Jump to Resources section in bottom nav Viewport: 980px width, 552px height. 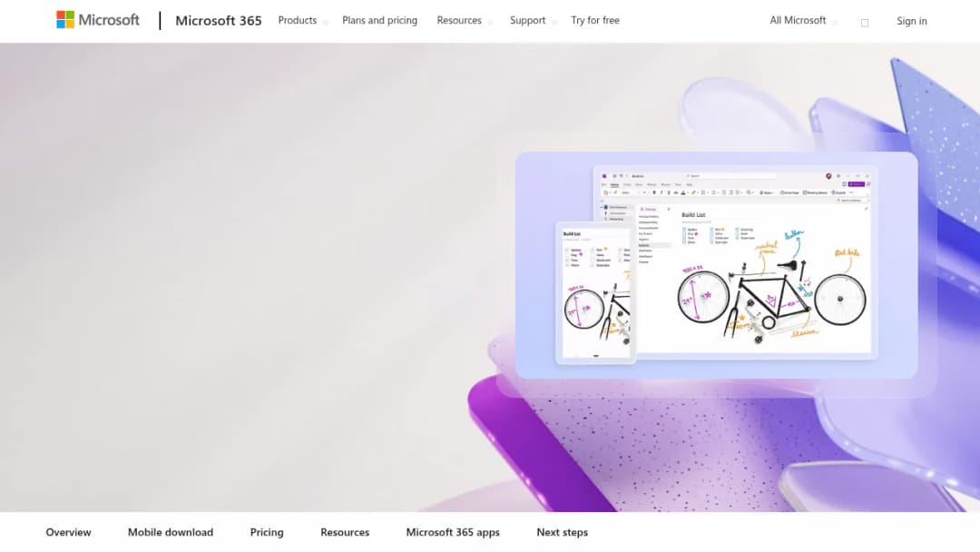(x=345, y=532)
